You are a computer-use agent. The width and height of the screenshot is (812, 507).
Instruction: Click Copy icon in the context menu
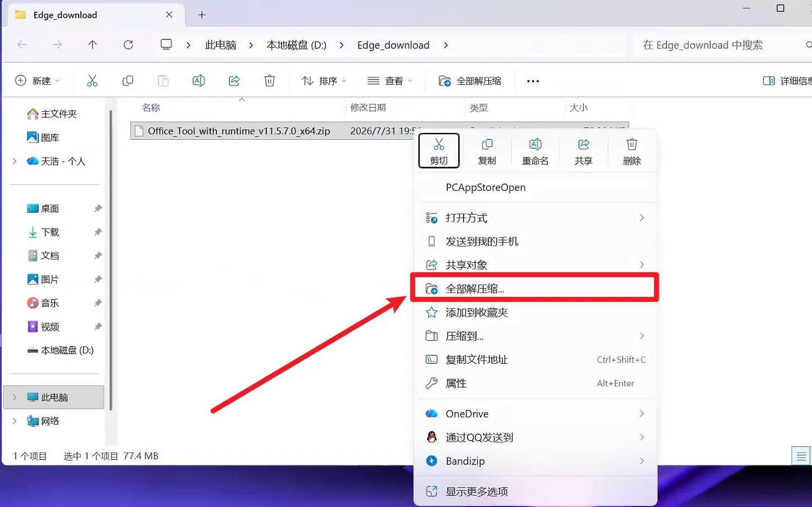coord(487,150)
